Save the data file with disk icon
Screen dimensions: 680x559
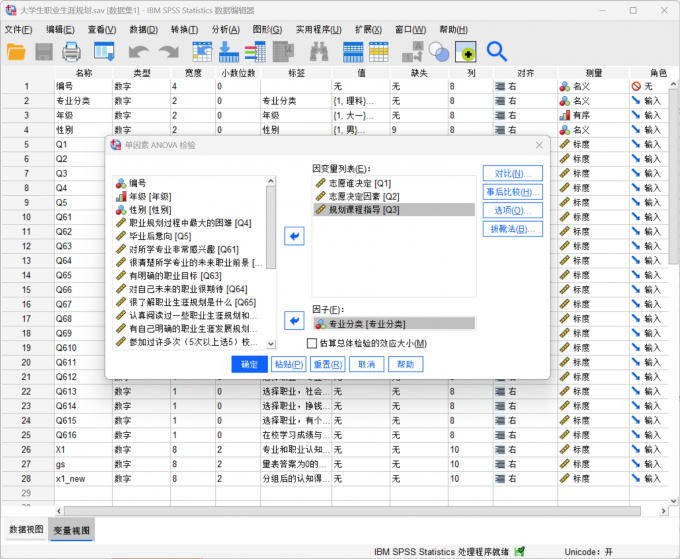click(44, 52)
